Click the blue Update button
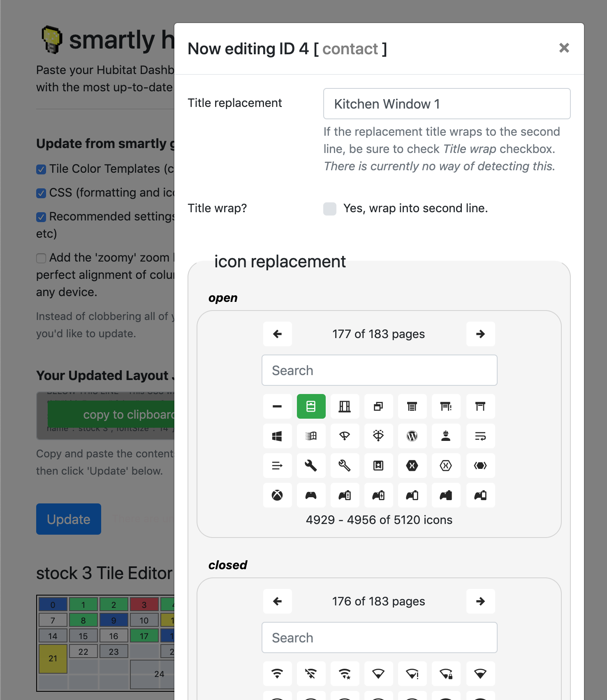This screenshot has width=607, height=700. [69, 519]
